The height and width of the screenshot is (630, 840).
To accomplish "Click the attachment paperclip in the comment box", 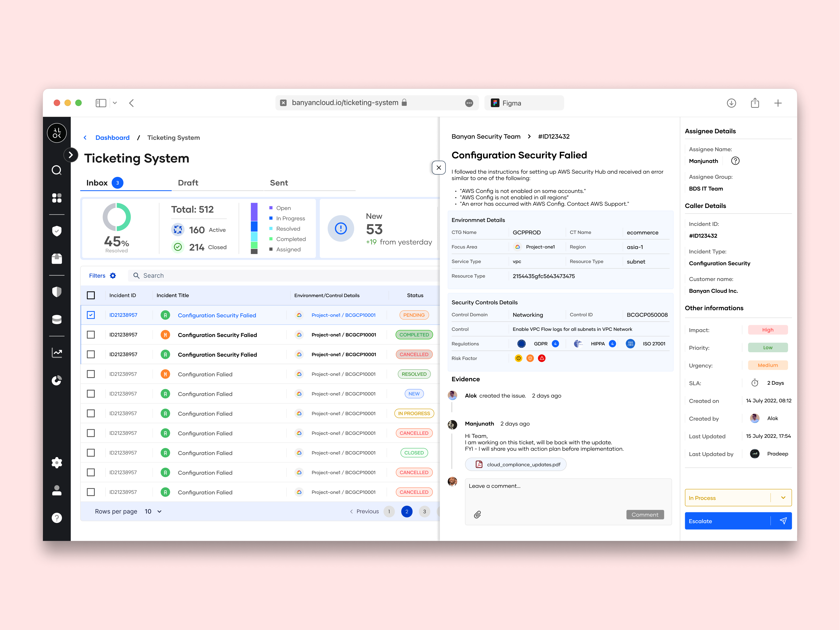I will (x=477, y=515).
